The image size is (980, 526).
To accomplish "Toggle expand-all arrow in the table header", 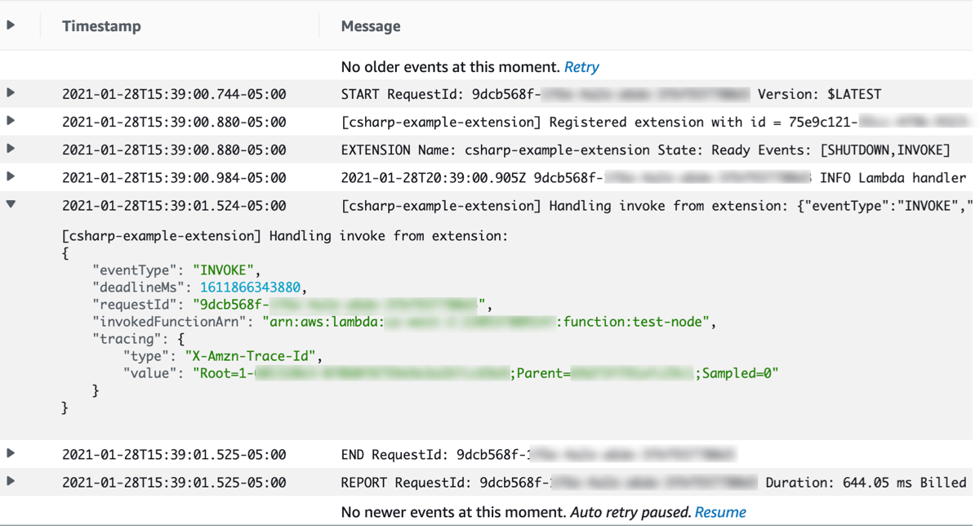I will (11, 25).
